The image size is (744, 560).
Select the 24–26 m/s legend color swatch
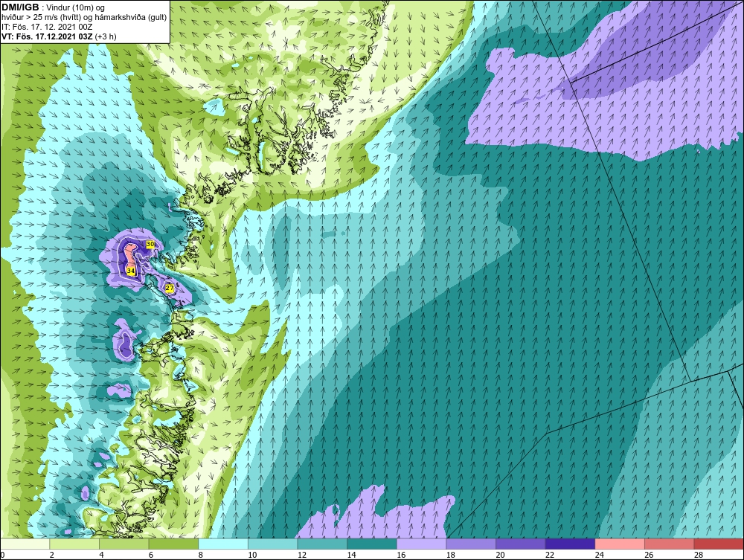tap(620, 544)
